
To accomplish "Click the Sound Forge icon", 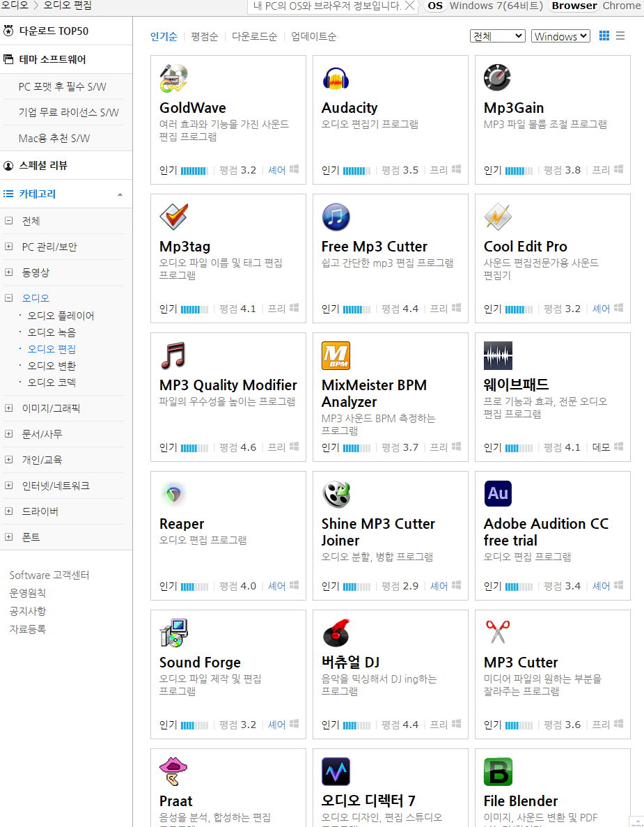I will pos(174,633).
